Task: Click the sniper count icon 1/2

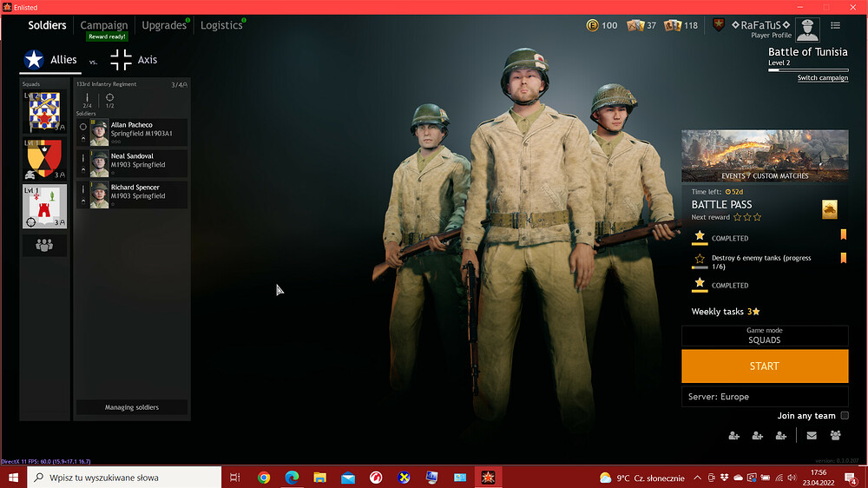Action: click(x=109, y=100)
